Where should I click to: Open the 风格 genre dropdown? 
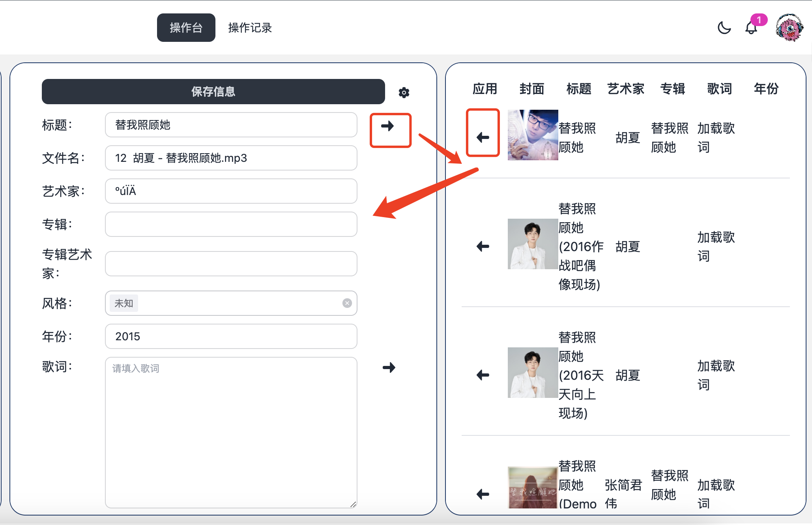[x=237, y=303]
